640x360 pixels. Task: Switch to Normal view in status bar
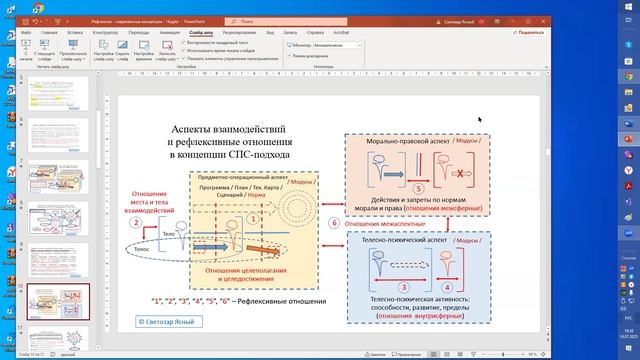pyautogui.click(x=433, y=355)
